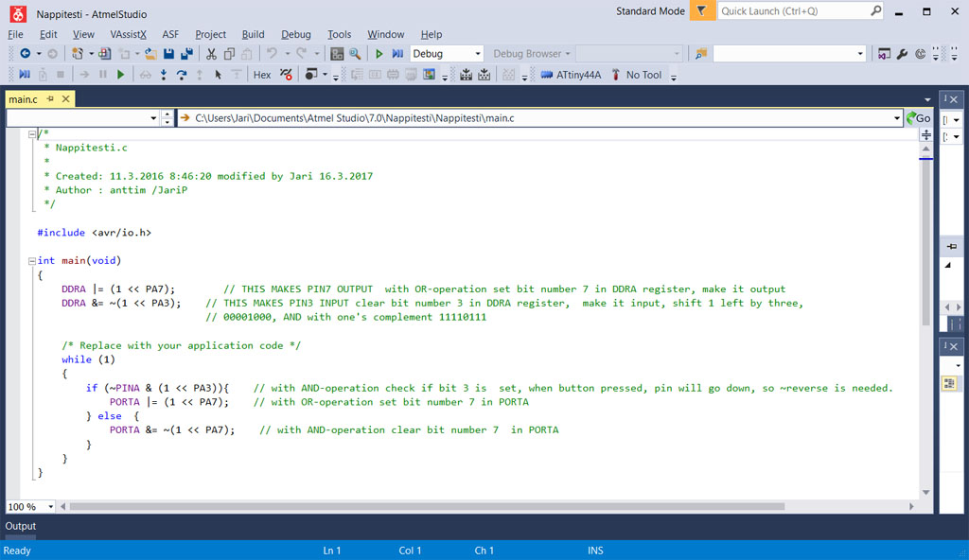Click the horizontal scrollbar in editor

427,507
